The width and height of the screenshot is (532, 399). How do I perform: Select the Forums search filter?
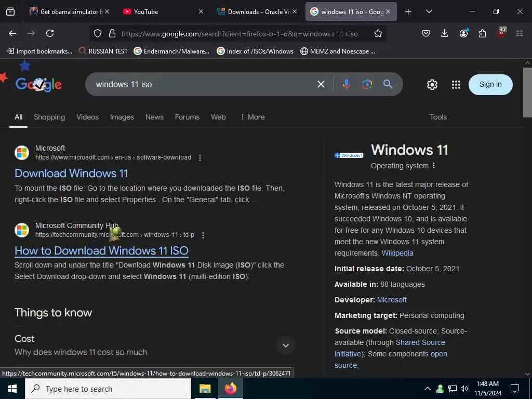187,117
